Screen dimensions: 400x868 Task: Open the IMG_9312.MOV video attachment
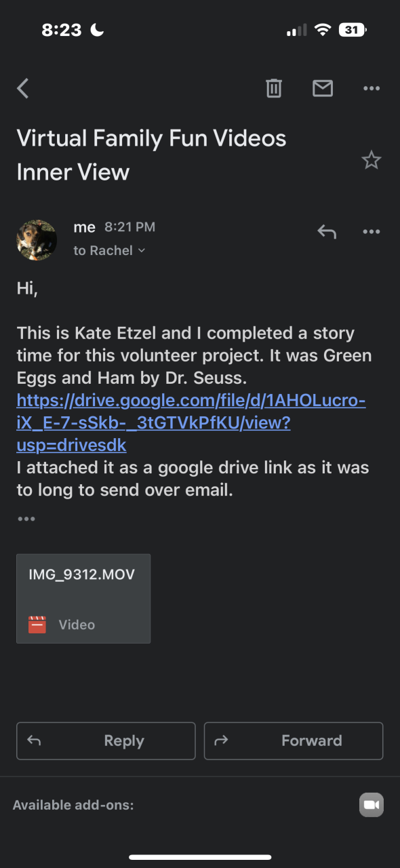click(83, 598)
